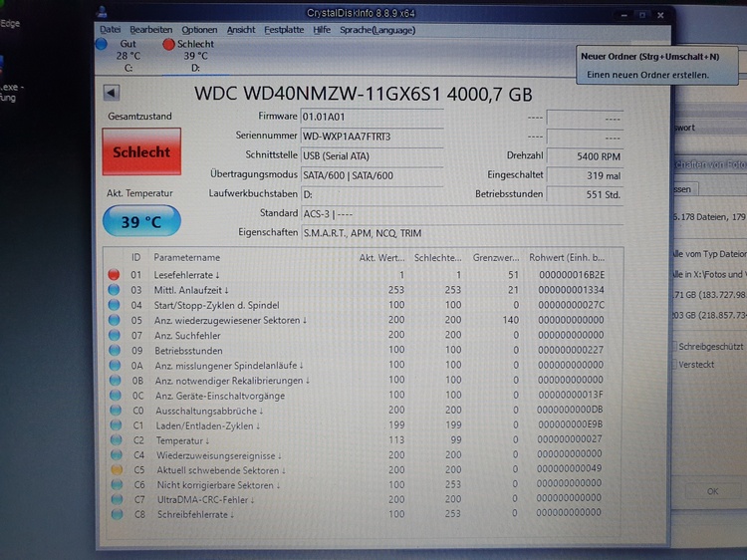Click the Akt. Wert column header

[x=381, y=258]
